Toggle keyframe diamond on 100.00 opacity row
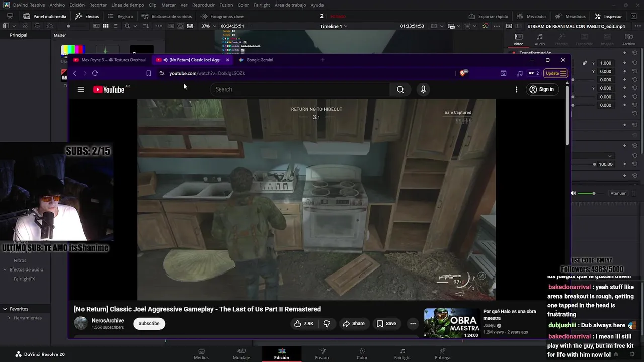The height and width of the screenshot is (362, 644). [x=624, y=164]
